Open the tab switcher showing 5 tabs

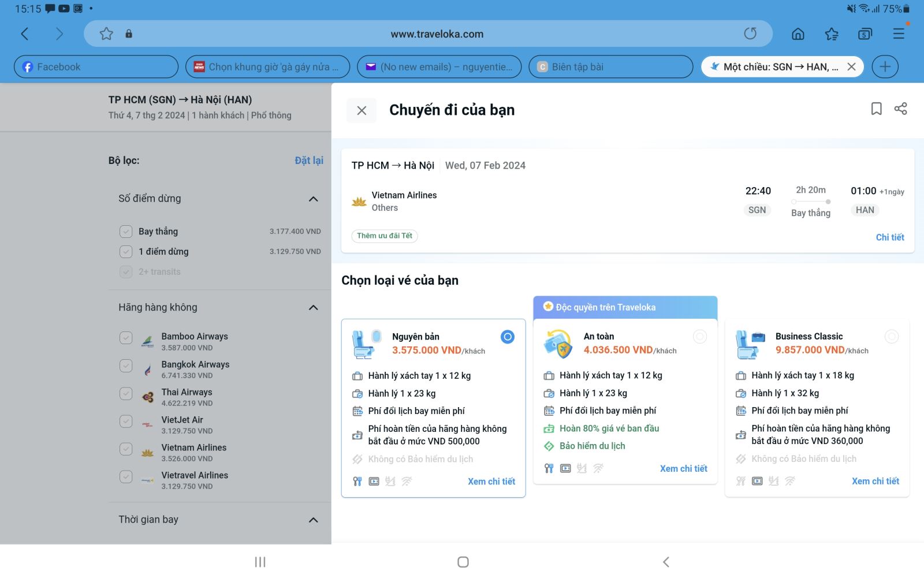coord(865,34)
